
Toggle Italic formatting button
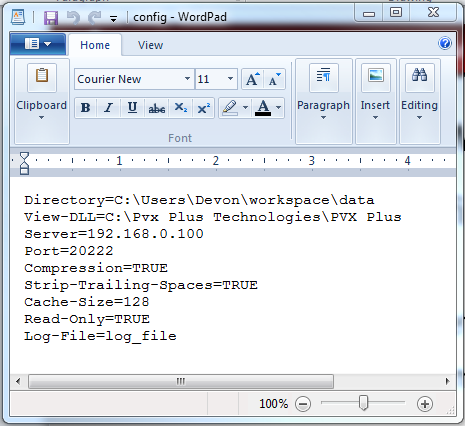[108, 108]
